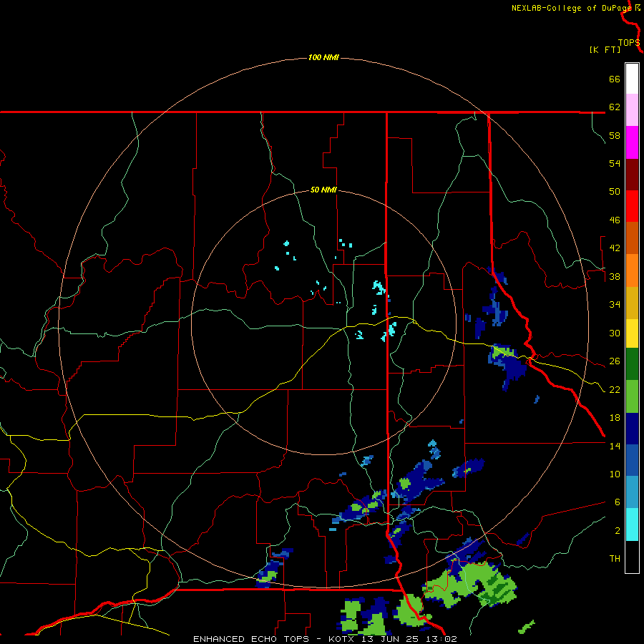
Task: Click the 'TOPS' legend title
Action: [x=629, y=43]
